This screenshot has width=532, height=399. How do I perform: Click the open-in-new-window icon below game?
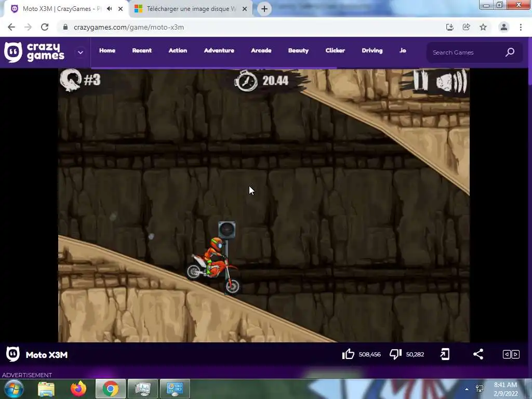tap(445, 354)
